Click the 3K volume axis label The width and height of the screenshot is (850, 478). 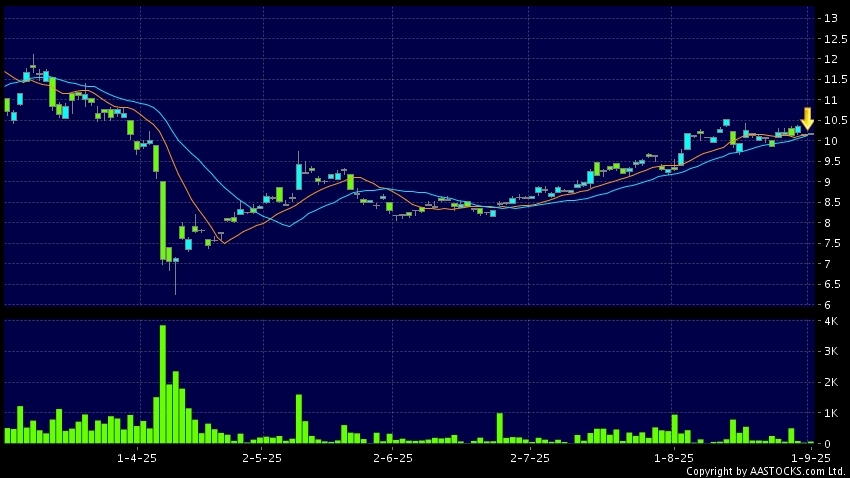(830, 352)
